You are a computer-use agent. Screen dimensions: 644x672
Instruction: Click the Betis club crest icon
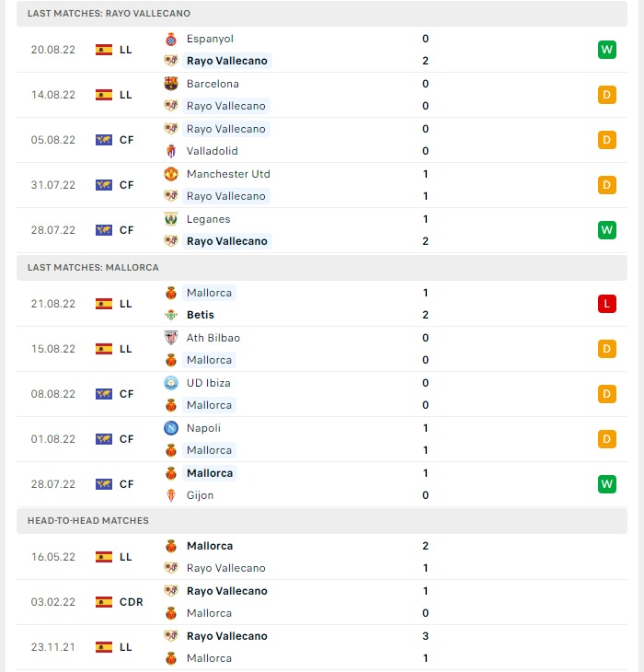(171, 315)
